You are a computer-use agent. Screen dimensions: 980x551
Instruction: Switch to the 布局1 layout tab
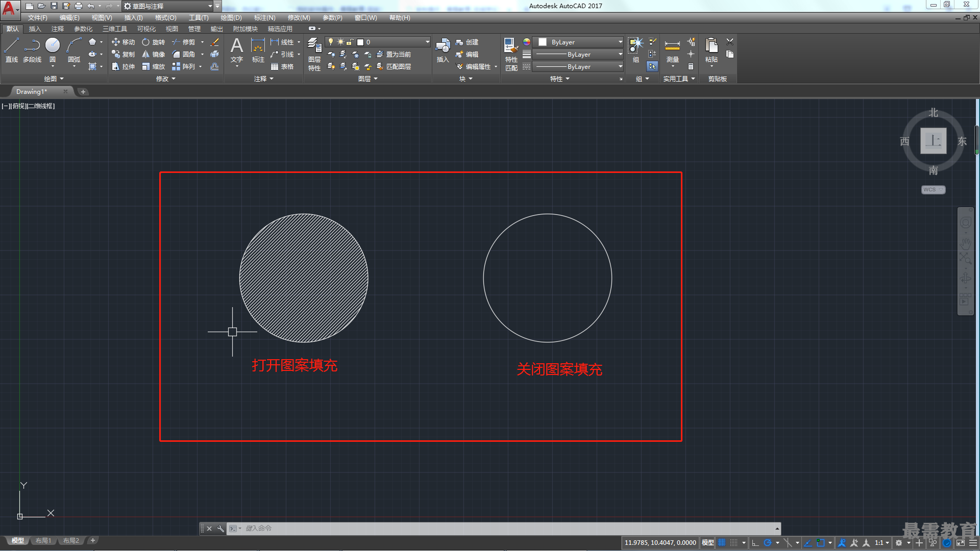(43, 541)
